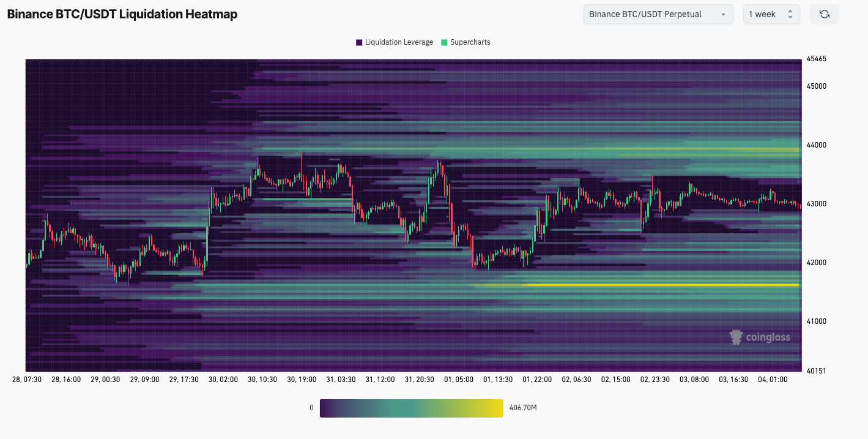
Task: Click the 30, 02:00 time axis label
Action: [x=223, y=380]
